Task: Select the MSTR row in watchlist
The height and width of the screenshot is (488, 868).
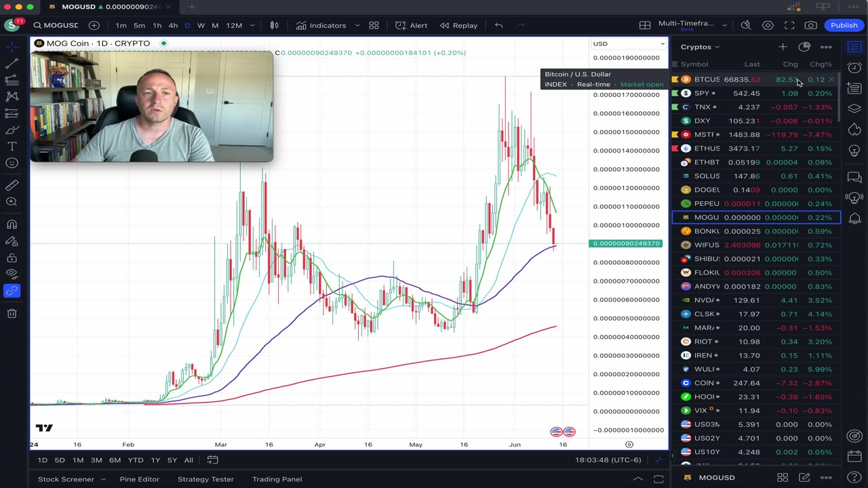Action: tap(756, 134)
